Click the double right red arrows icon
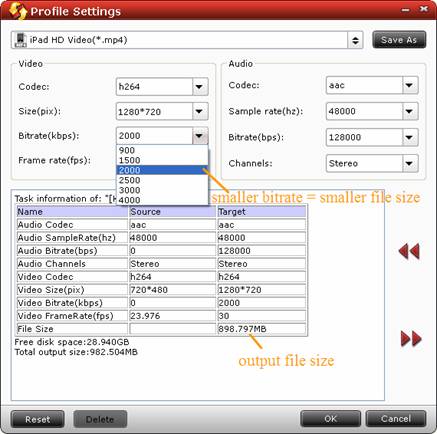Screen dimensions: 437x434 tap(411, 339)
